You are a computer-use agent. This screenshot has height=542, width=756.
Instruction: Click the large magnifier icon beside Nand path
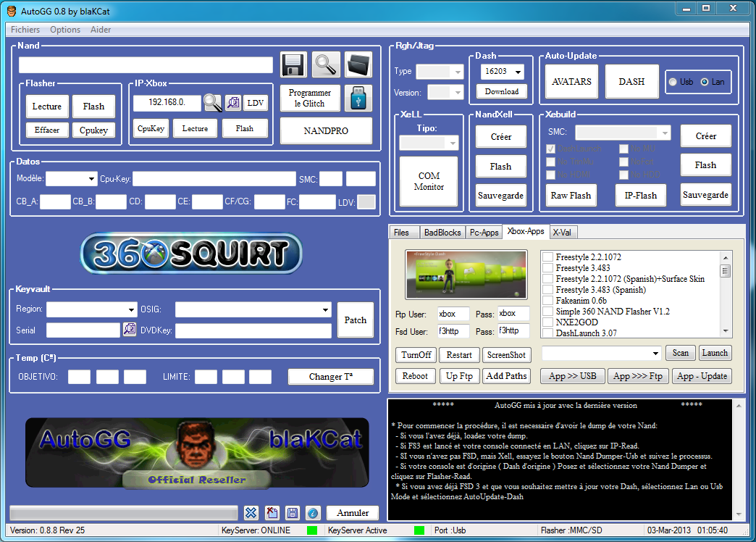[x=326, y=65]
